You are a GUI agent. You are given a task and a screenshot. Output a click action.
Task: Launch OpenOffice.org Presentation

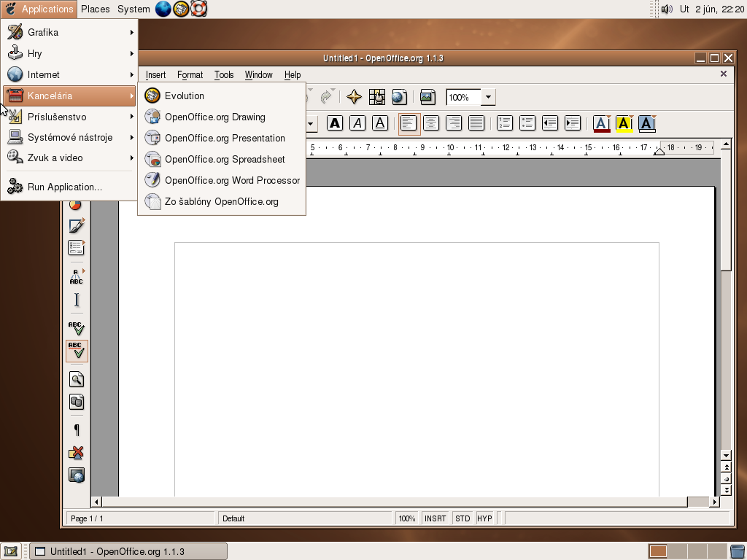222,138
